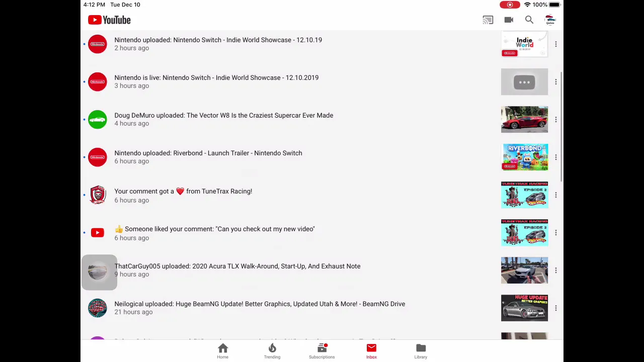Image resolution: width=644 pixels, height=362 pixels.
Task: Tap the TuneTrax thumbnail on heart notification
Action: point(524,195)
